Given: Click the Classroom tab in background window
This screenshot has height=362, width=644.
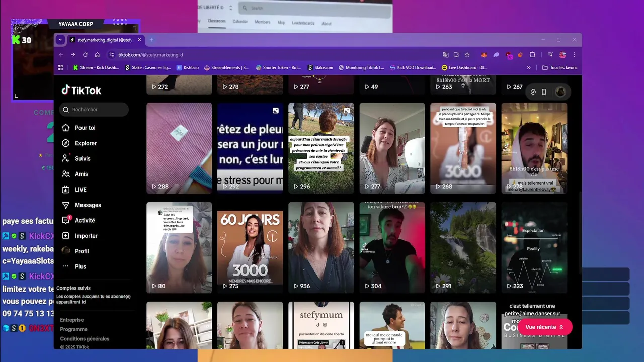Looking at the screenshot, I should (x=217, y=21).
